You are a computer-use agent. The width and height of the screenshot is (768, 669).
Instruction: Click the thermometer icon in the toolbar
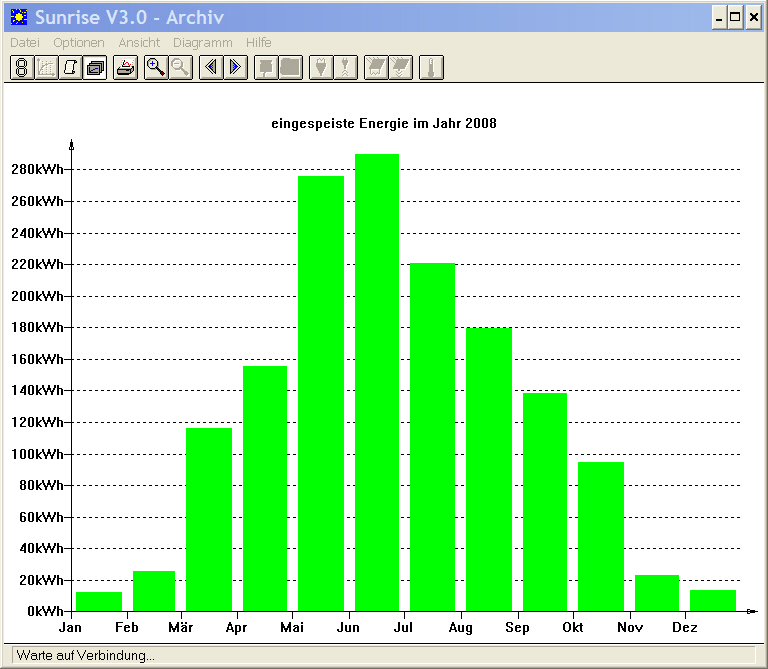coord(432,68)
